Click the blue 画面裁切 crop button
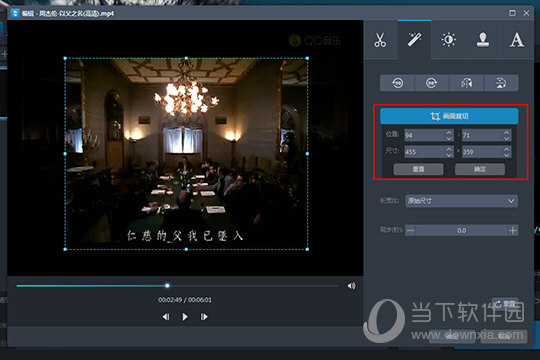540x360 pixels. pyautogui.click(x=449, y=116)
